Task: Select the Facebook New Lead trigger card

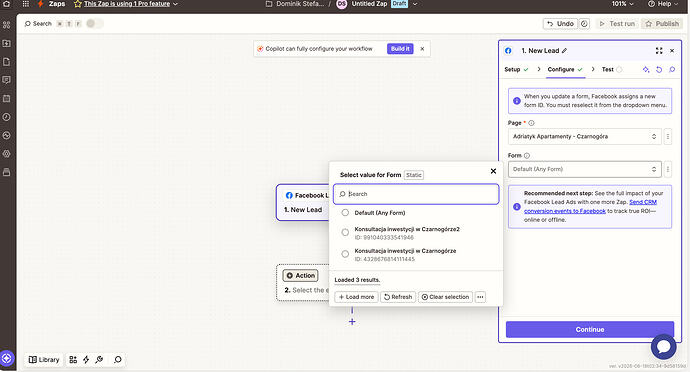Action: [x=303, y=203]
